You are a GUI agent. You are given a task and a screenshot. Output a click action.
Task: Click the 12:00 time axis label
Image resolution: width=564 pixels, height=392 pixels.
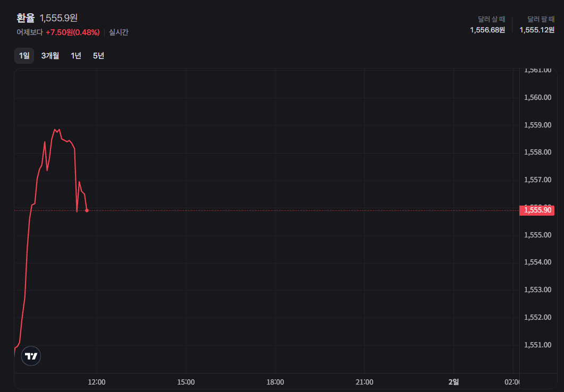pyautogui.click(x=97, y=382)
